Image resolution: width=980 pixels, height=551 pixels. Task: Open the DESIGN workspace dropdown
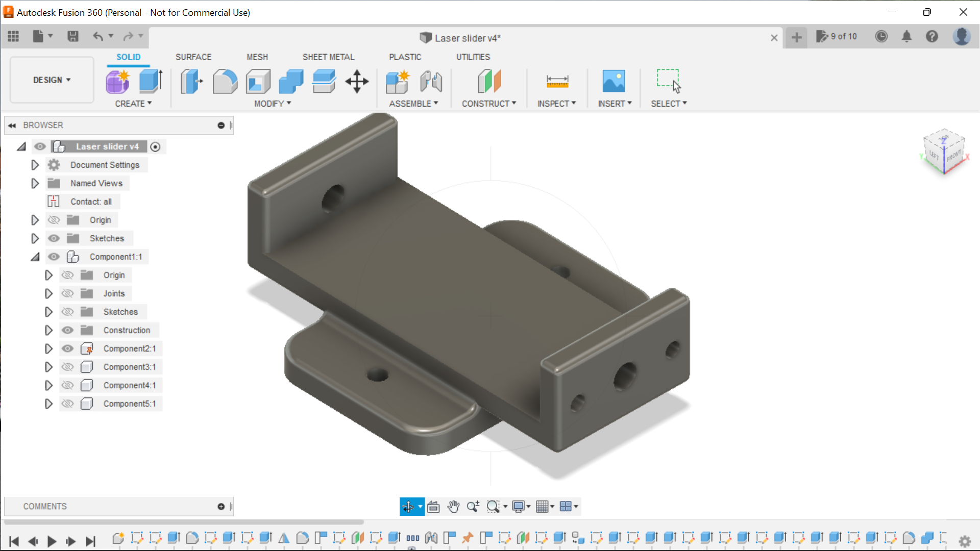[52, 80]
